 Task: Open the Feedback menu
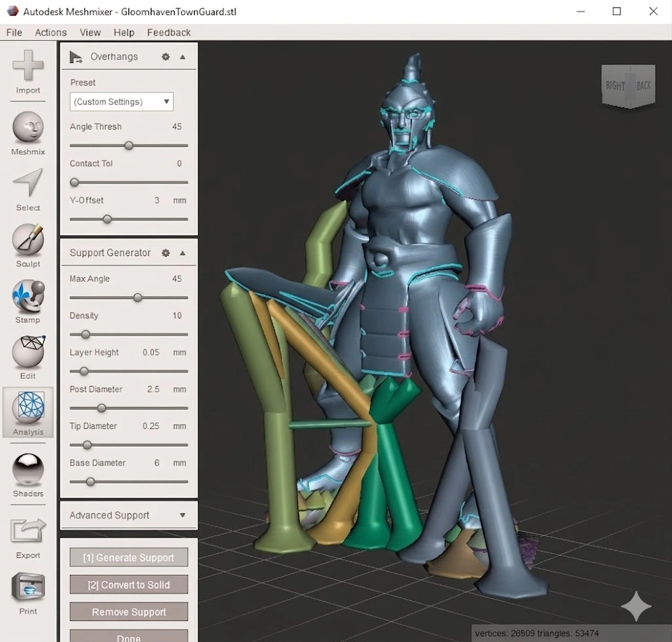pyautogui.click(x=169, y=33)
